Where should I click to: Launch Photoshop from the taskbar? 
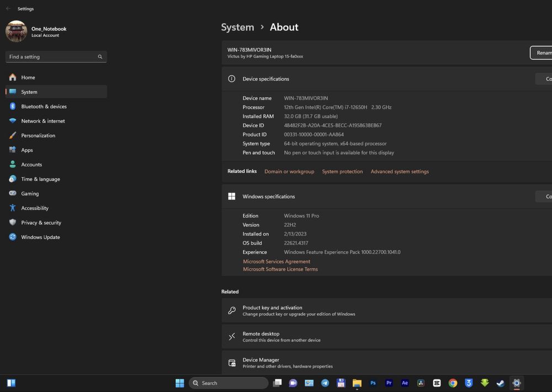373,383
